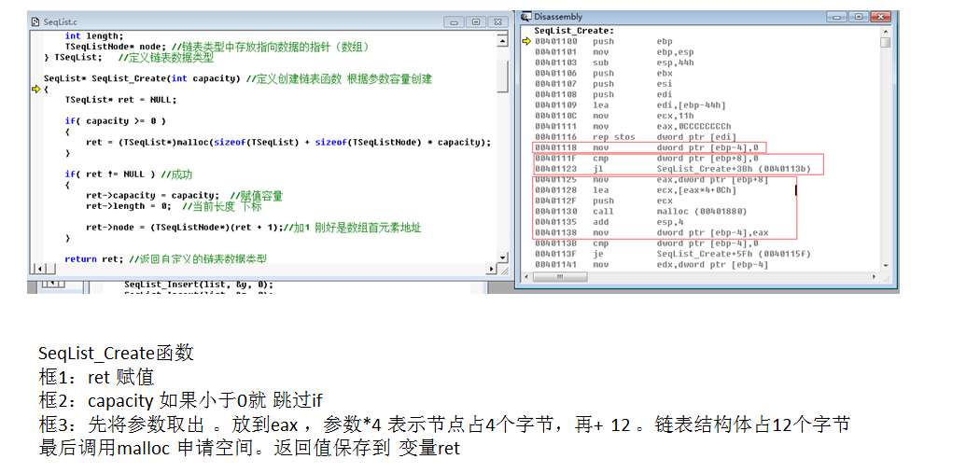Click the yellow current-line arrow in SeqList.c margin

pos(35,90)
